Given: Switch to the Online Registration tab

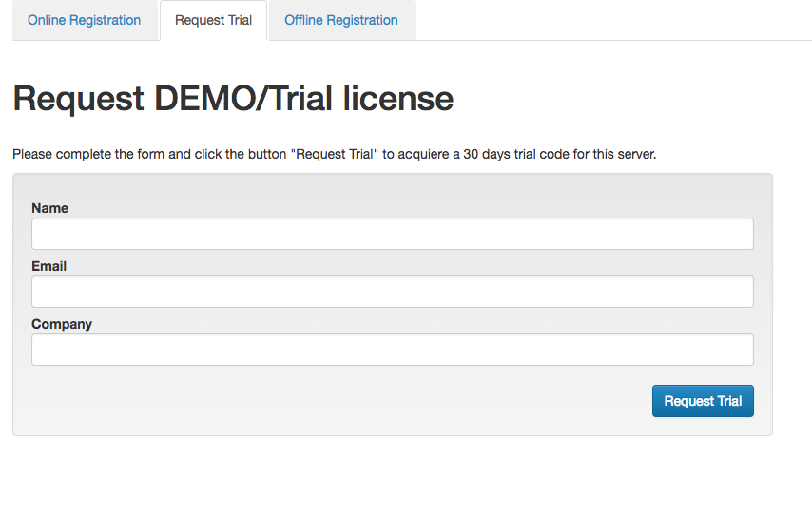Looking at the screenshot, I should pyautogui.click(x=85, y=20).
